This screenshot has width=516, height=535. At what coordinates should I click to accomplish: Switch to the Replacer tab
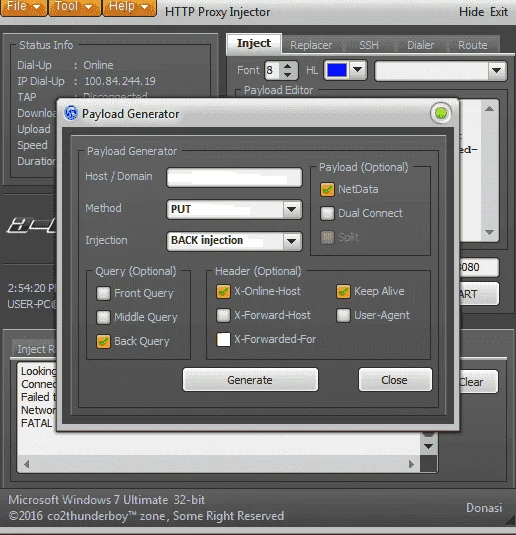311,45
